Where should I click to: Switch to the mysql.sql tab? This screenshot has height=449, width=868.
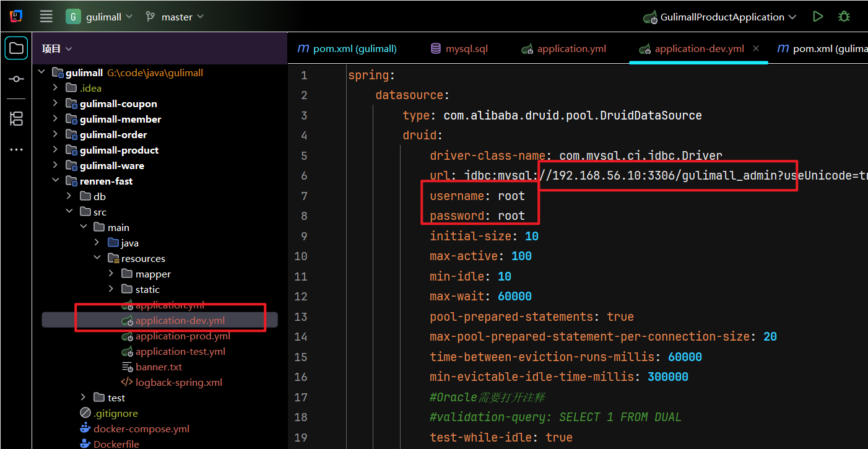pos(459,48)
